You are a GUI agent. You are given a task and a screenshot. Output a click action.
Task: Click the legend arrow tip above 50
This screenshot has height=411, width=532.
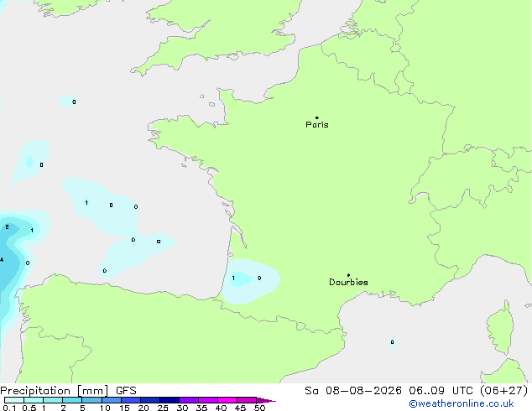coord(266,400)
